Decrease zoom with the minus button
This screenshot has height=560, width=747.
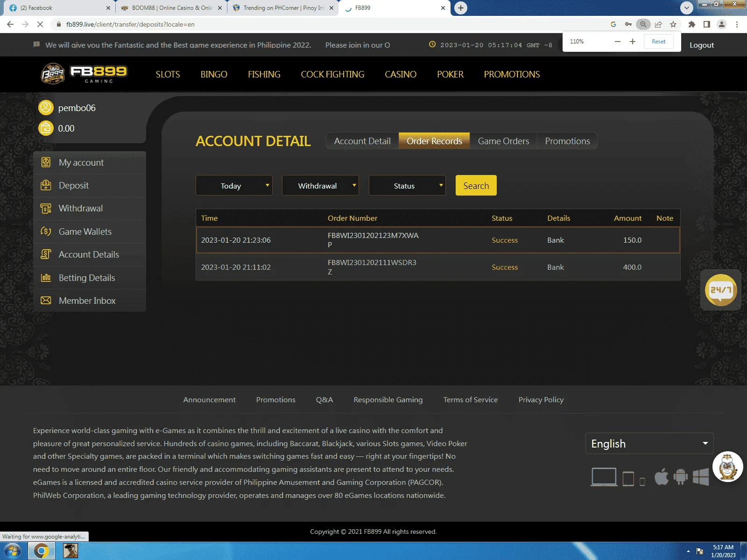tap(618, 42)
